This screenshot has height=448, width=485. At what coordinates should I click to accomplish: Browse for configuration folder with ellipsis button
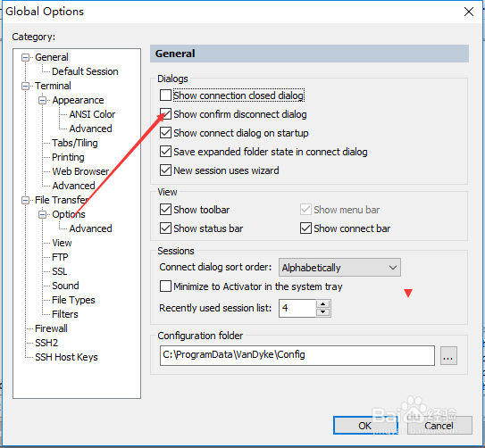448,356
